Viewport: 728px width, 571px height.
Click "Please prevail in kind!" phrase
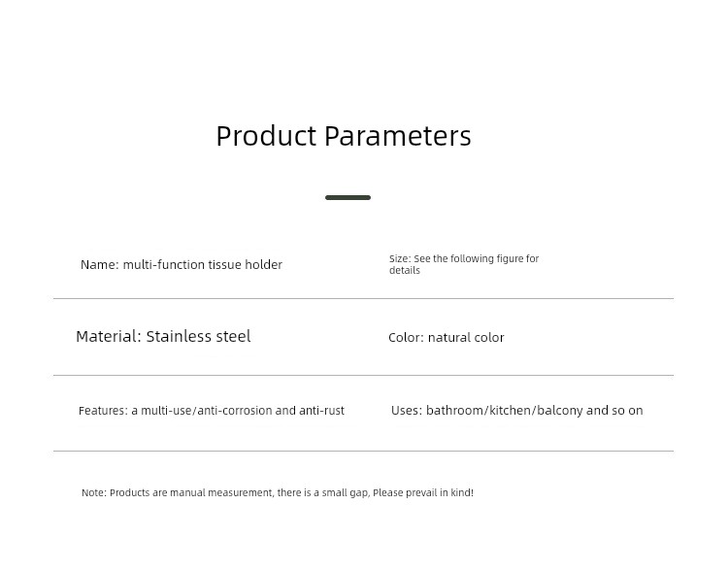[x=423, y=493]
